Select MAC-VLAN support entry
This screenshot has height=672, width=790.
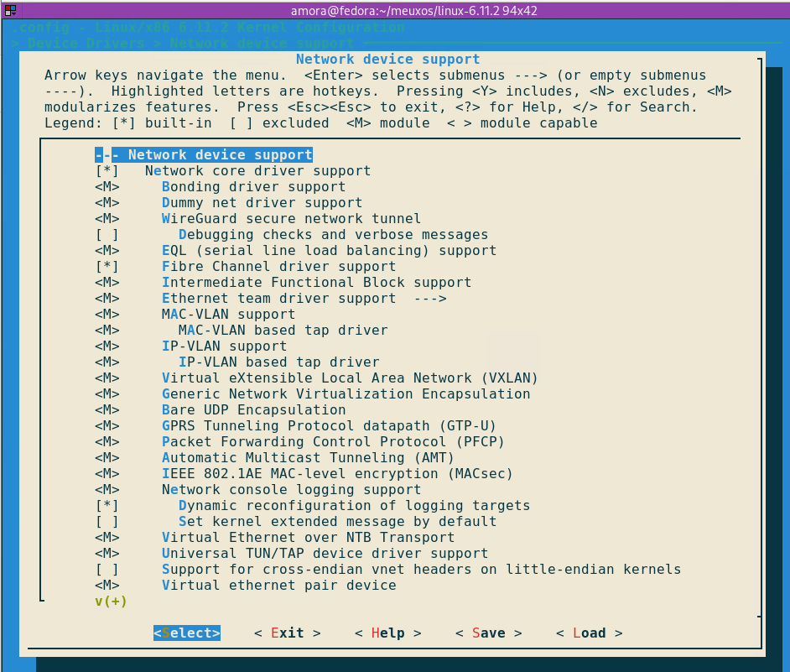coord(228,315)
